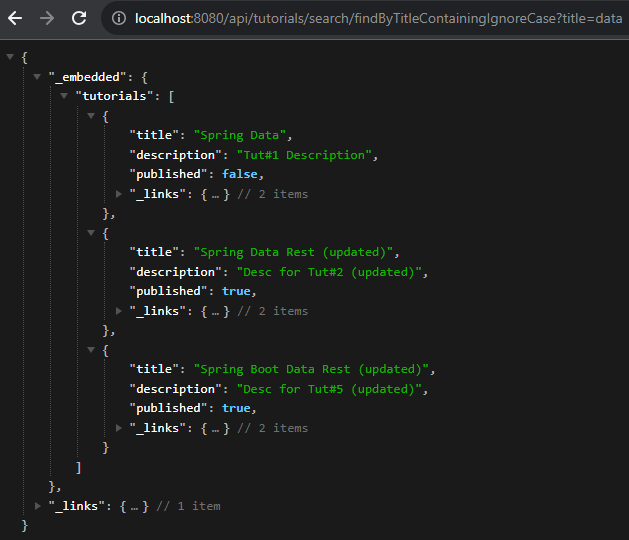Collapse the Spring Data tutorial object
Image resolution: width=629 pixels, height=540 pixels.
[91, 116]
